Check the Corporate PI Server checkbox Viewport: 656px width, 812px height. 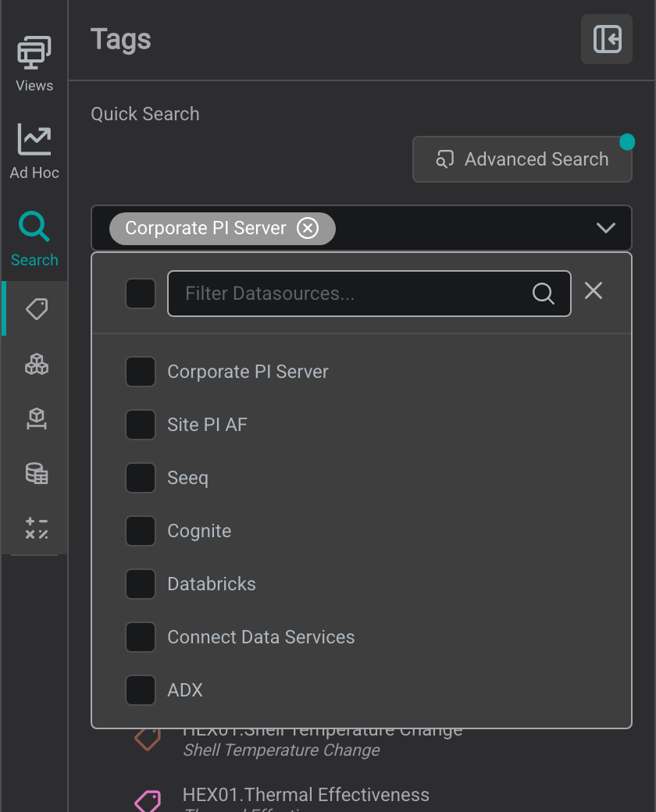[x=141, y=372]
